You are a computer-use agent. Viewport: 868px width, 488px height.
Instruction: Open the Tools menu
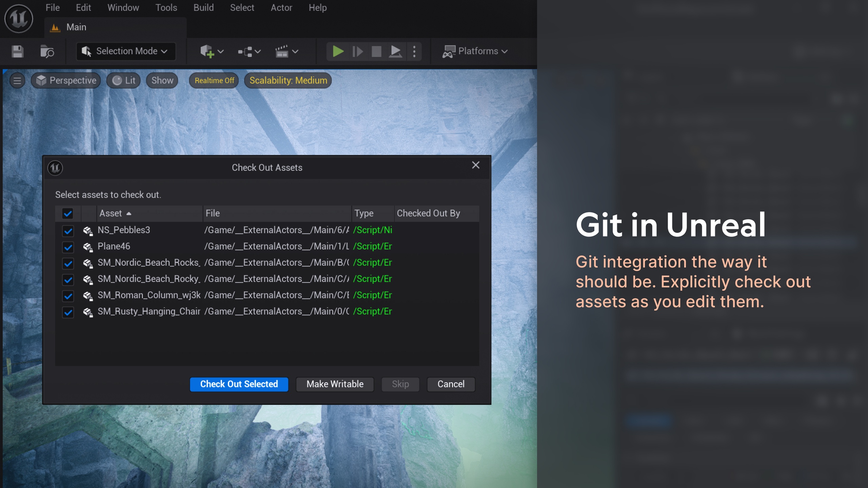[x=166, y=7]
